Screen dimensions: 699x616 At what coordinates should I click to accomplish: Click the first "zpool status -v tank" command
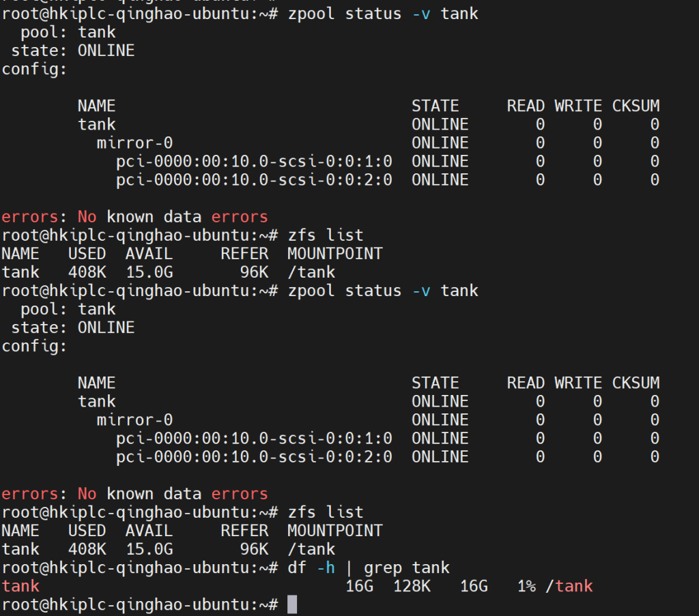pyautogui.click(x=382, y=14)
